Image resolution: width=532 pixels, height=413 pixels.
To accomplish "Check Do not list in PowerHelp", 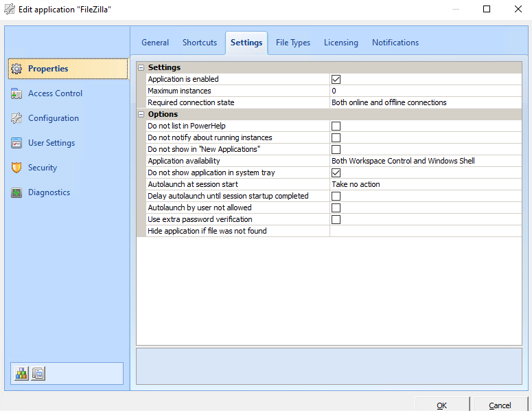I will click(336, 126).
